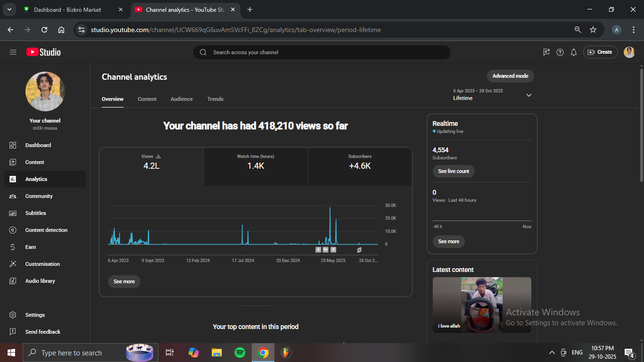Open Customisation in the sidebar
Image resolution: width=644 pixels, height=362 pixels.
[42, 264]
